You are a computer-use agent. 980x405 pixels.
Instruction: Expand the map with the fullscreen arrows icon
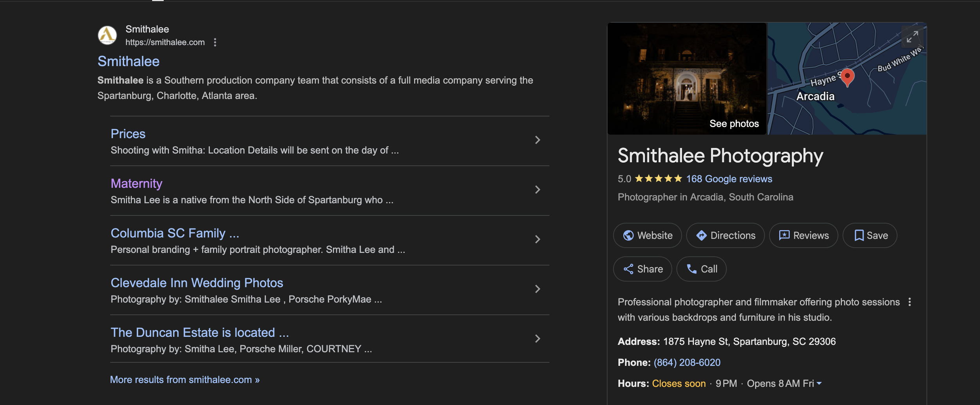point(912,37)
